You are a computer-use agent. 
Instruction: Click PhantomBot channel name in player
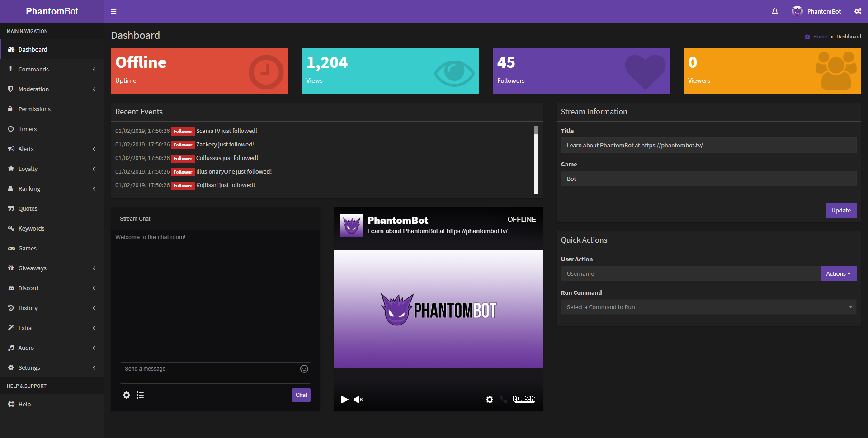(x=397, y=221)
